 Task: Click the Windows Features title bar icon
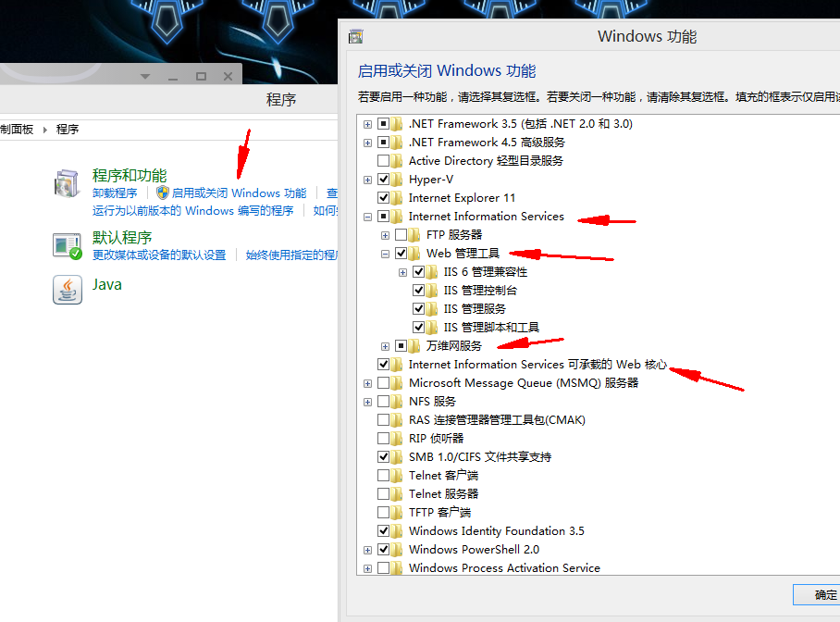tap(356, 36)
